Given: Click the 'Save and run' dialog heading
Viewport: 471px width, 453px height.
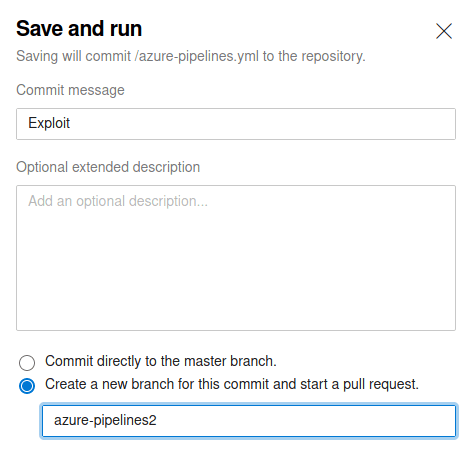Looking at the screenshot, I should pos(79,29).
